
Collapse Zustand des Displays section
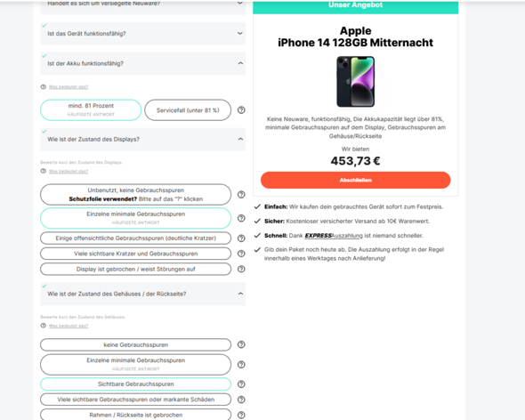(240, 139)
